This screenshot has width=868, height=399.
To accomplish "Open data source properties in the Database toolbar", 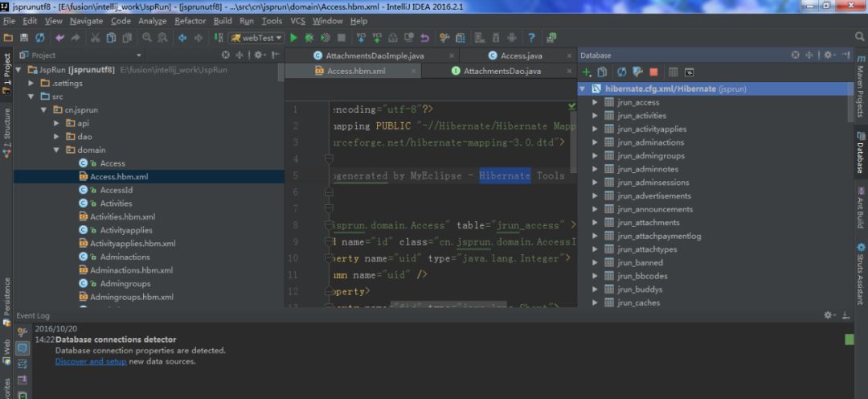I will coord(637,72).
